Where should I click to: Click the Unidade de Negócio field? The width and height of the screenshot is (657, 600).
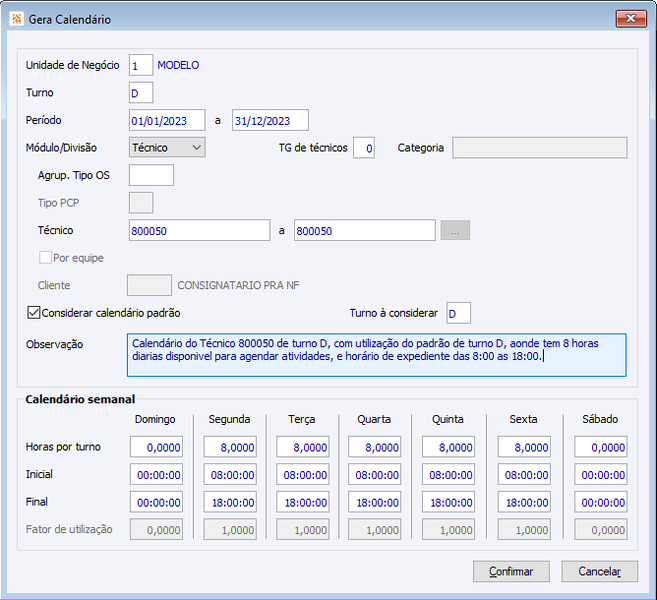141,65
